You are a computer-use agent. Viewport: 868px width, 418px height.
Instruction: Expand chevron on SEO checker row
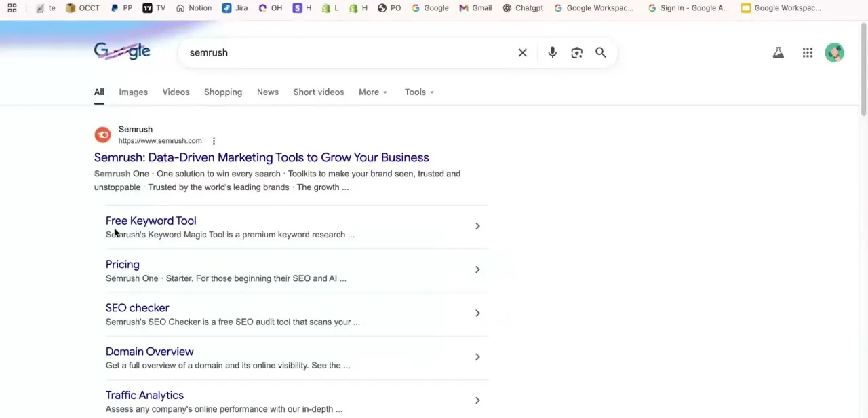point(477,313)
